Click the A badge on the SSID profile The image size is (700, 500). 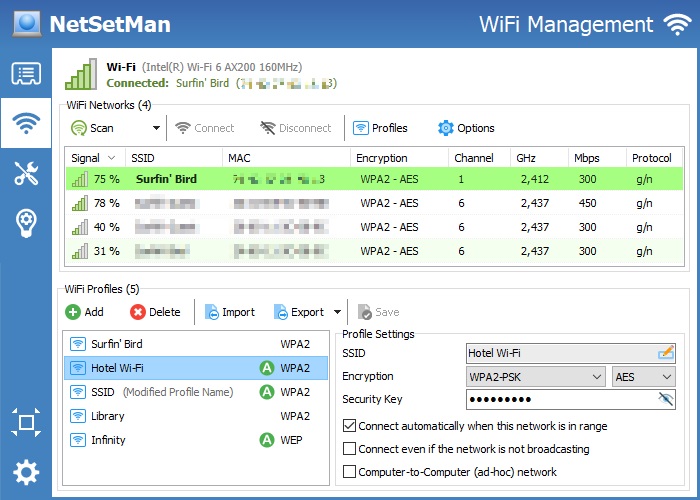tap(267, 392)
